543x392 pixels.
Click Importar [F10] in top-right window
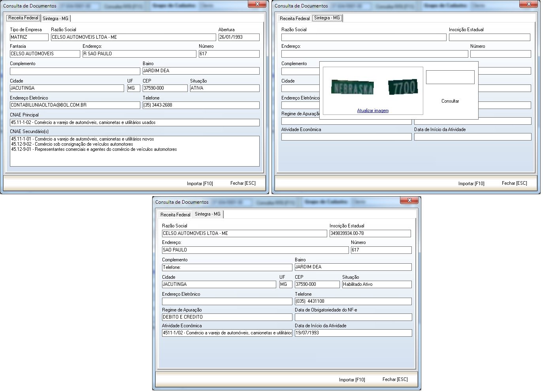point(471,184)
